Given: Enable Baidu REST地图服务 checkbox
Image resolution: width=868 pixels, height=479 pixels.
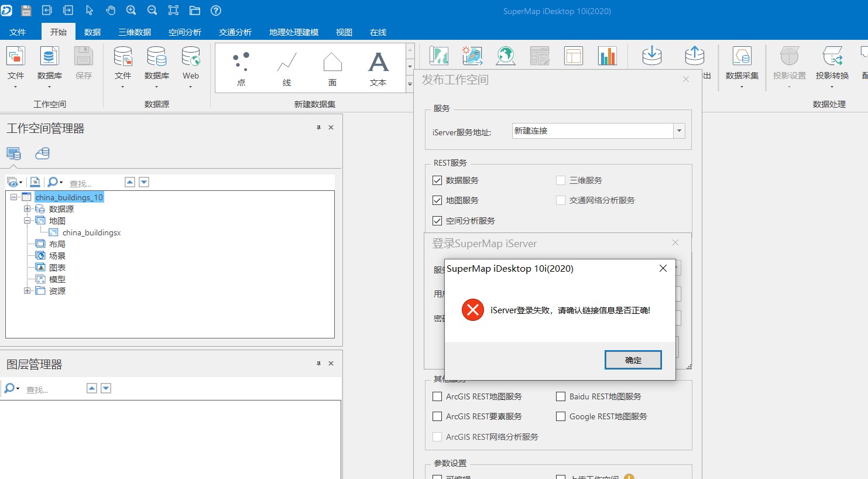Looking at the screenshot, I should pos(561,396).
